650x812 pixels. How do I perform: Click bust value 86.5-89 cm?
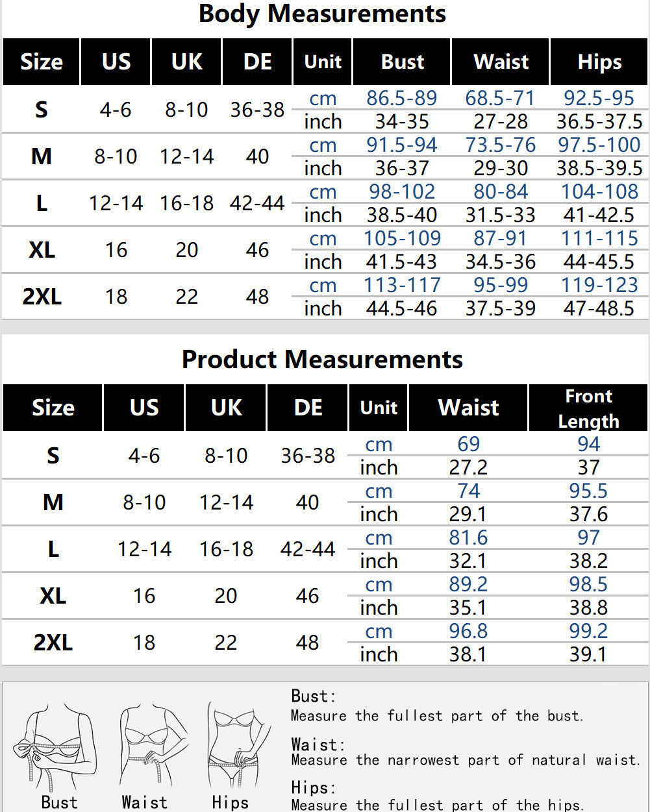[x=402, y=98]
